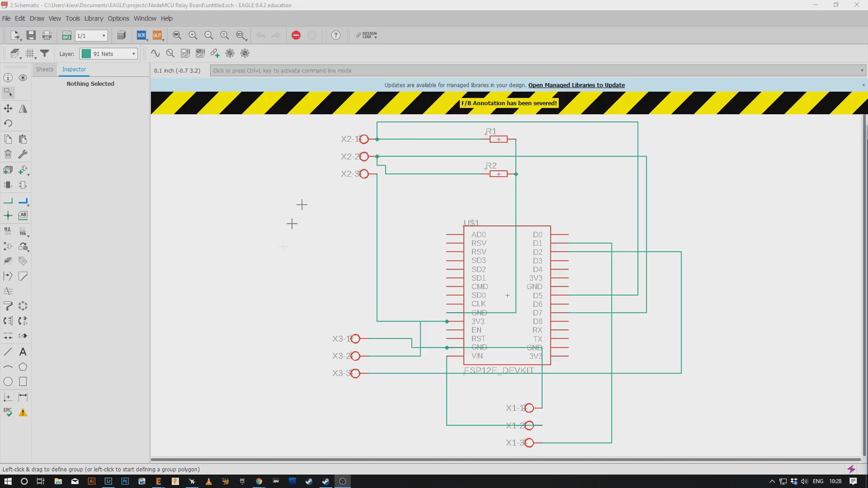Click the Copy tool
The width and height of the screenshot is (868, 488).
click(8, 139)
